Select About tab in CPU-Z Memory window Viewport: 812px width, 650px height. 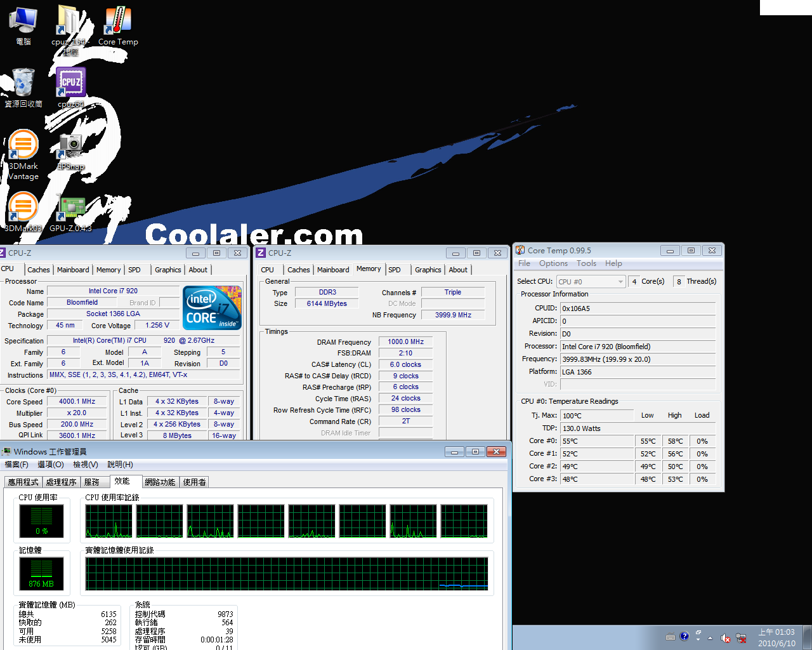pos(458,270)
